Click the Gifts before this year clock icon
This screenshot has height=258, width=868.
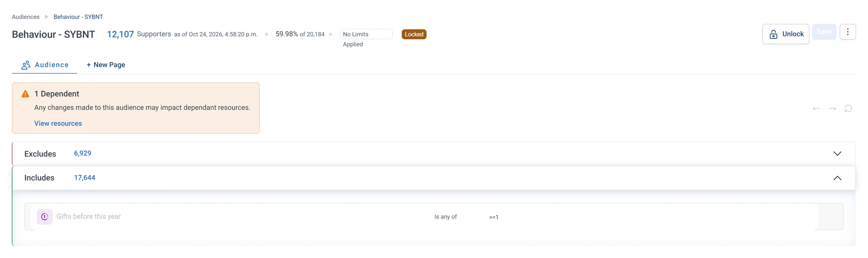click(x=45, y=217)
